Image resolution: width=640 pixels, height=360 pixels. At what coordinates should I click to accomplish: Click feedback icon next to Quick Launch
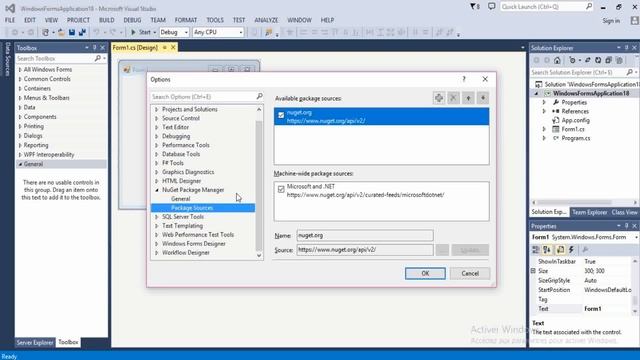[491, 7]
